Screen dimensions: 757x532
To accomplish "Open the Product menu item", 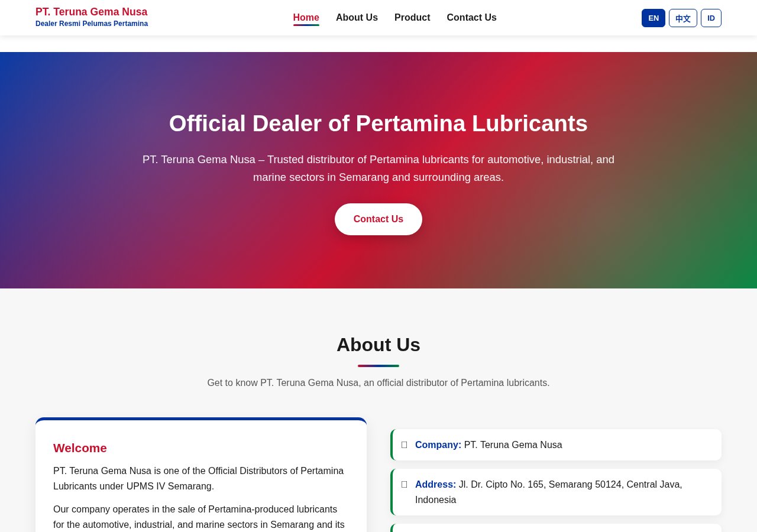I will point(412,18).
